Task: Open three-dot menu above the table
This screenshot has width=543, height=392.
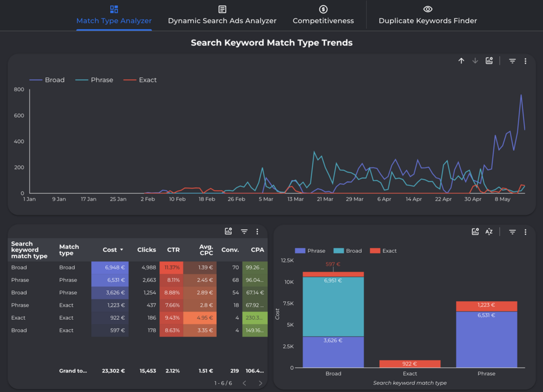Action: (x=257, y=232)
